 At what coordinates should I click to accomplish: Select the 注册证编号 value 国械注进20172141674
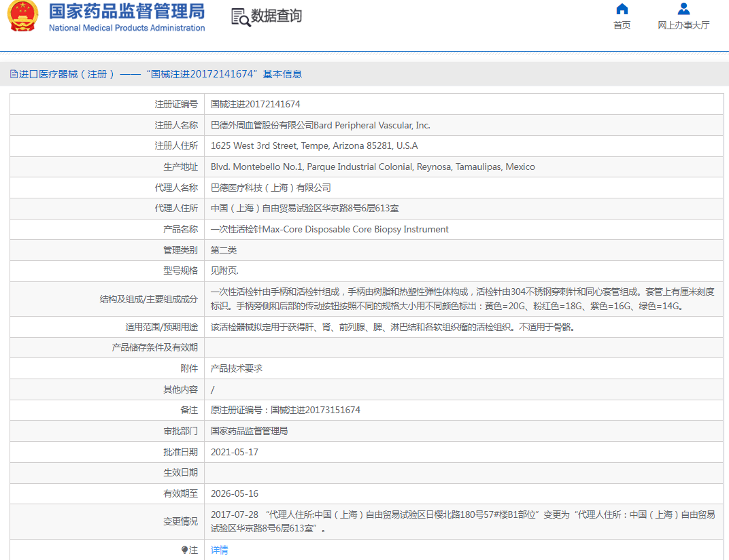tap(255, 104)
